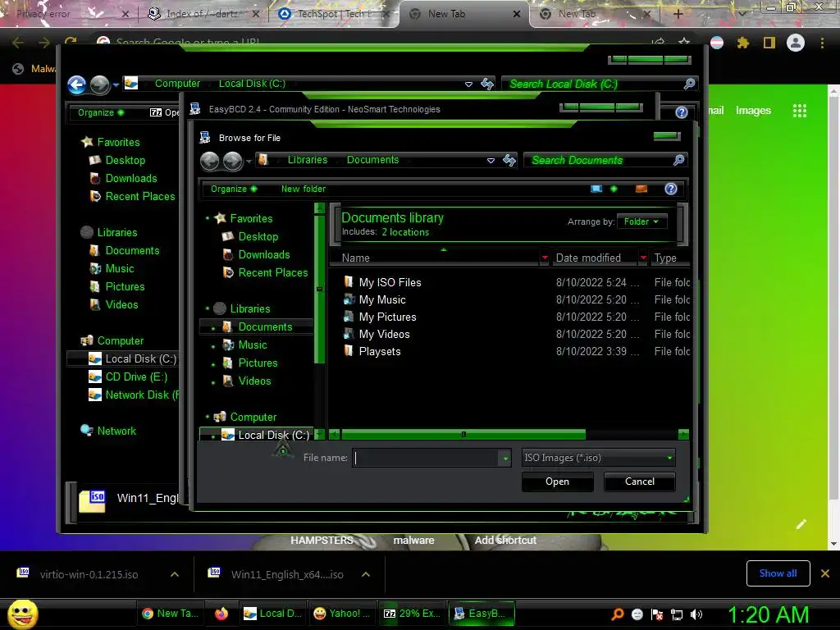
Task: Click network icon in system tray
Action: 677,614
